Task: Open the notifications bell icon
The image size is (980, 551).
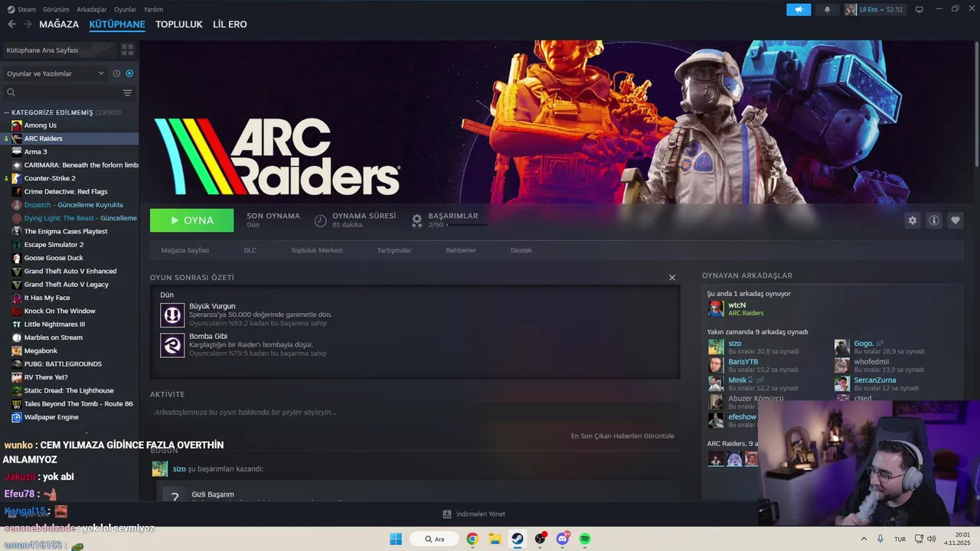Action: coord(827,9)
